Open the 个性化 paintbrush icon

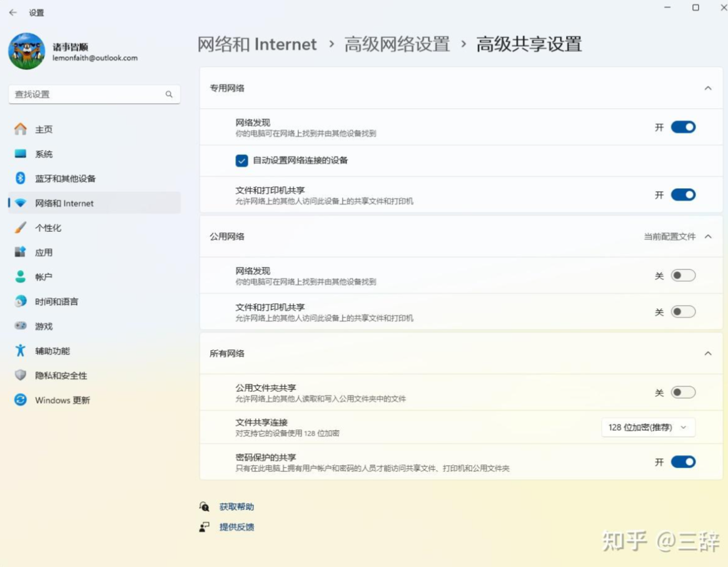pyautogui.click(x=21, y=228)
